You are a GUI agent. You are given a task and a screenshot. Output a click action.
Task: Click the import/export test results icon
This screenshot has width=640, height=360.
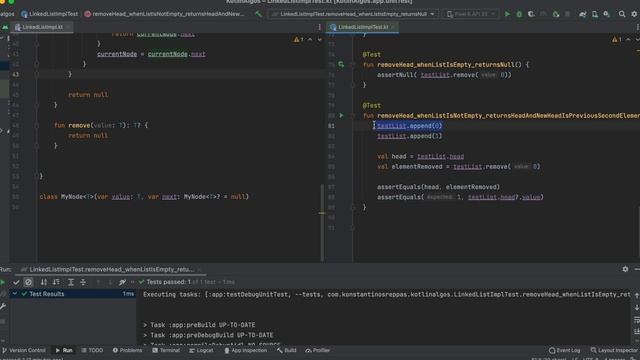tap(122, 282)
